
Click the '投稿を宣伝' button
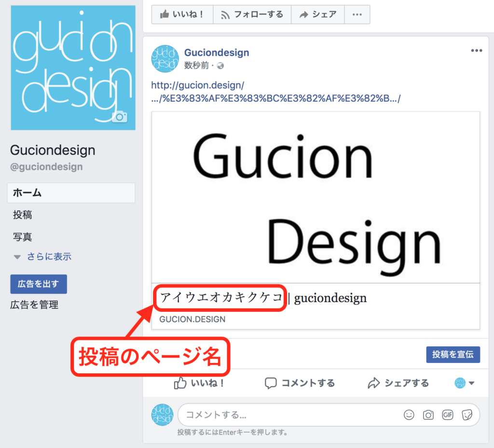(x=453, y=354)
